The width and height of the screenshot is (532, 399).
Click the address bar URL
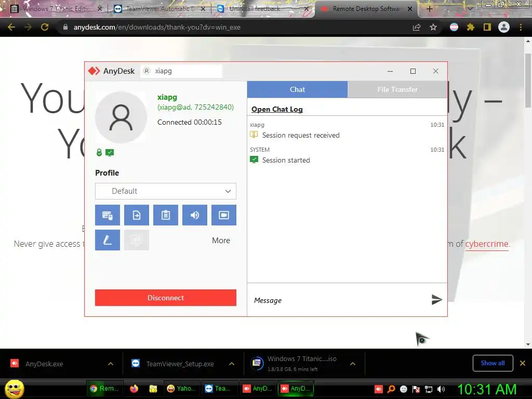157,27
